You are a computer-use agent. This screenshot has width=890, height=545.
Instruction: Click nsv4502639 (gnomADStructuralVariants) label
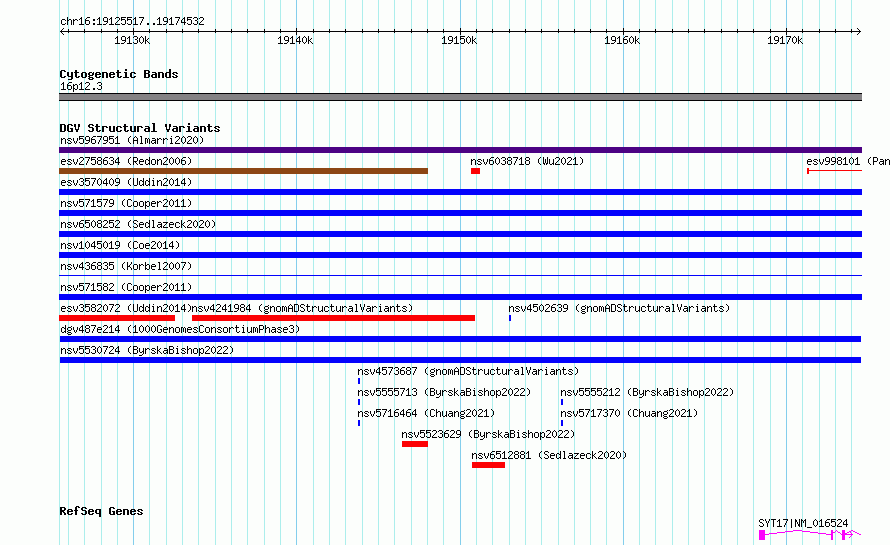[619, 308]
